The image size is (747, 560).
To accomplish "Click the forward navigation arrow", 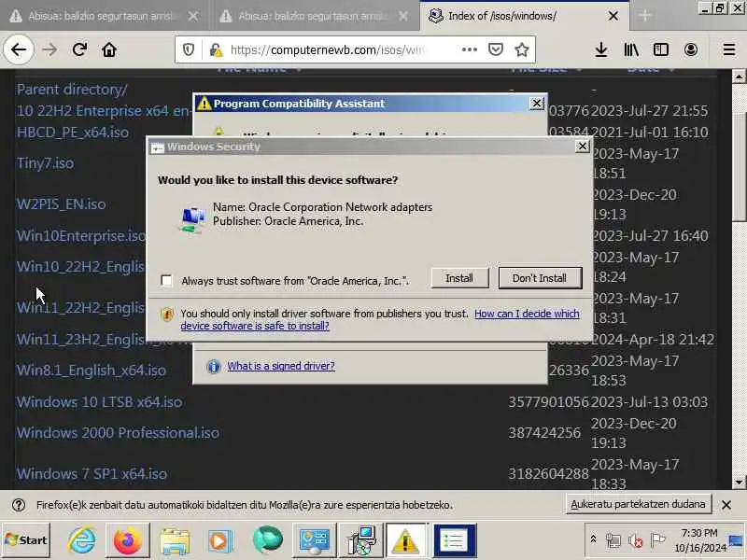I will 49,49.
